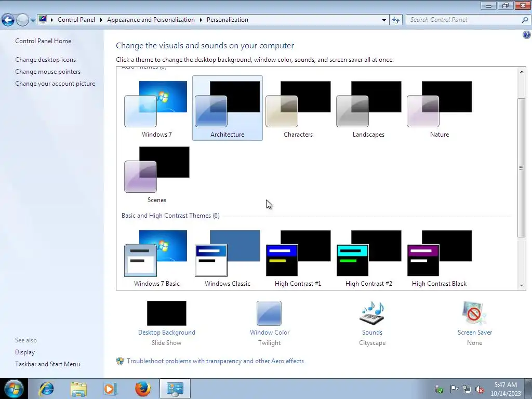Image resolution: width=532 pixels, height=399 pixels.
Task: Open the Window Color swatch icon
Action: click(x=269, y=313)
